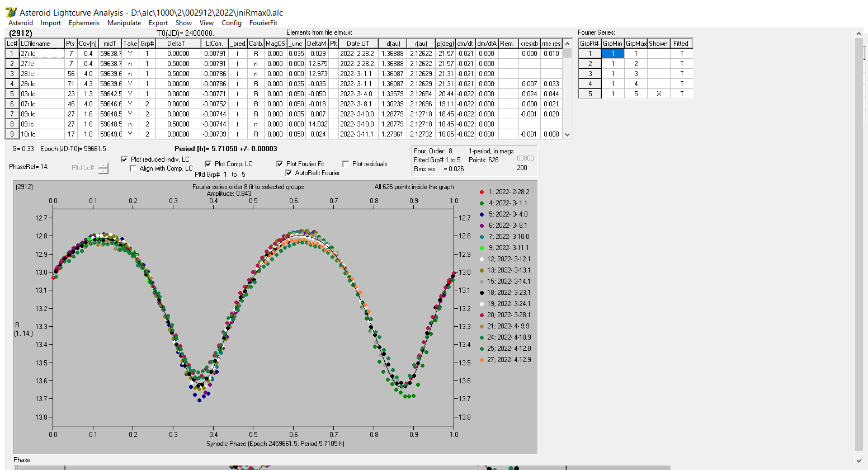Click the lightcurve table scroll down arrow
This screenshot has width=868, height=470.
(x=568, y=134)
